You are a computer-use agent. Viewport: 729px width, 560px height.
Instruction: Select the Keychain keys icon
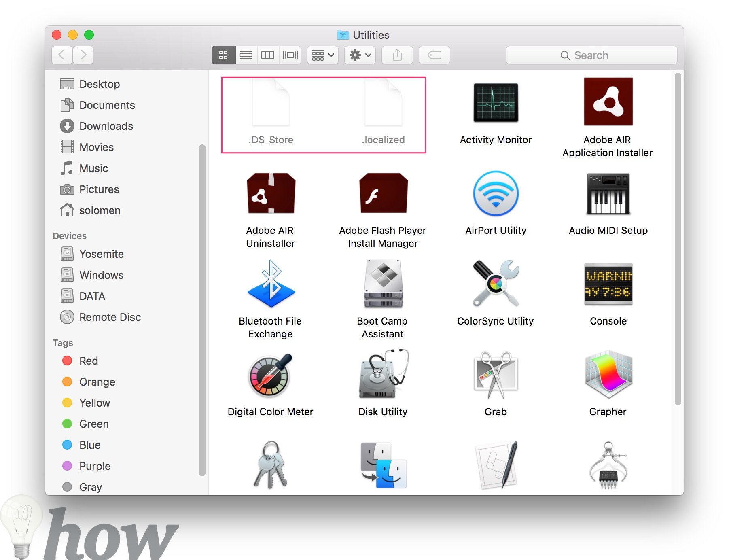click(271, 465)
